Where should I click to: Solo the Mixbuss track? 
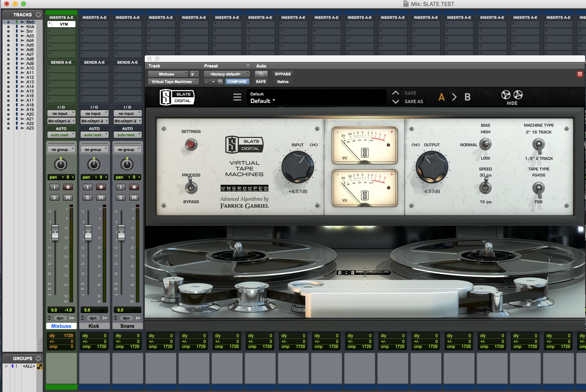(x=54, y=197)
